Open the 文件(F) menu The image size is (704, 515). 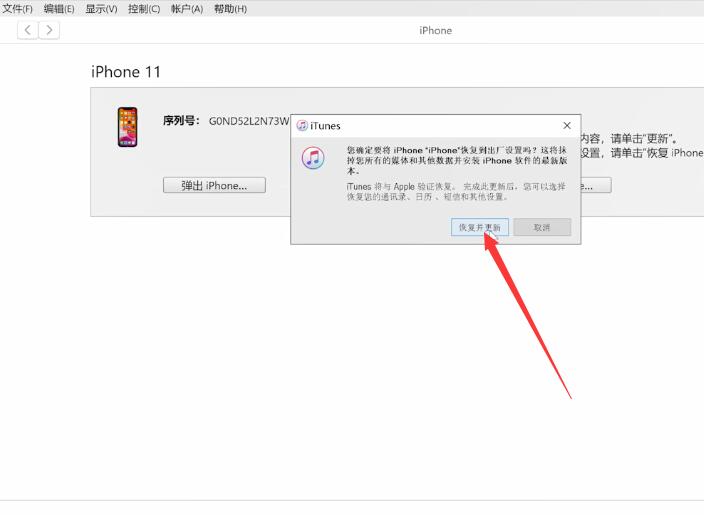click(x=17, y=9)
